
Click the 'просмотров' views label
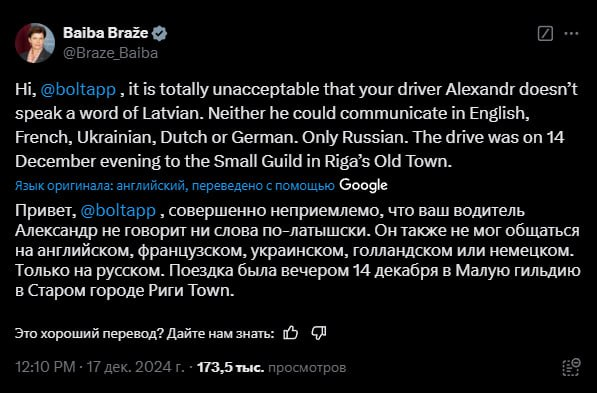[307, 367]
